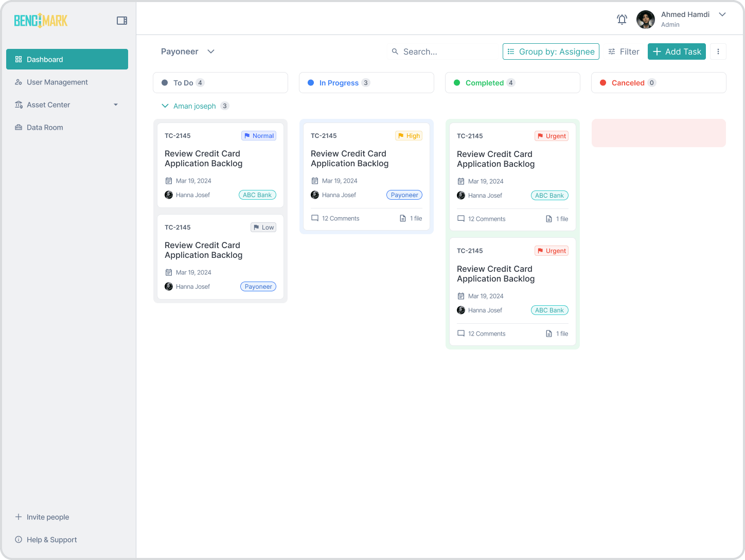Expand the Ahmed Hamdi account menu chevron
Viewport: 745px width, 560px height.
pos(722,14)
